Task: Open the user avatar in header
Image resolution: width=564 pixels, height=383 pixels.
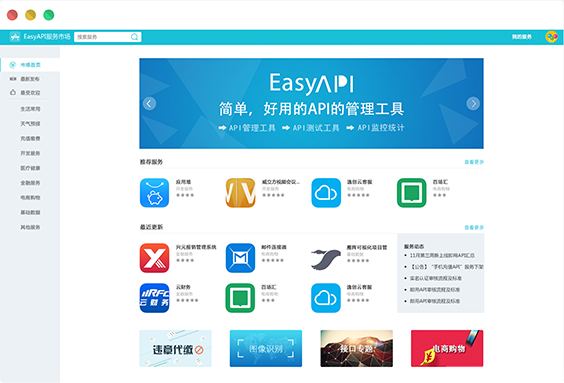Action: (x=551, y=37)
